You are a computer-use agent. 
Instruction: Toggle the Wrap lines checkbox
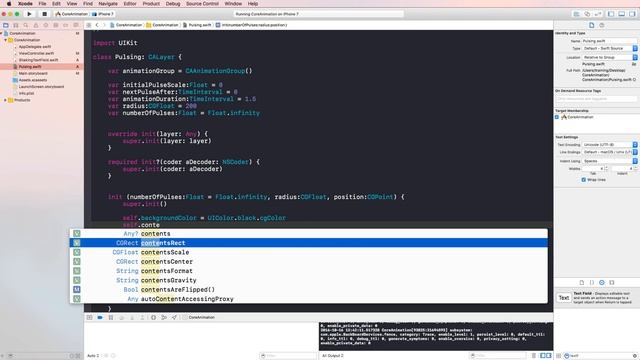tap(583, 180)
